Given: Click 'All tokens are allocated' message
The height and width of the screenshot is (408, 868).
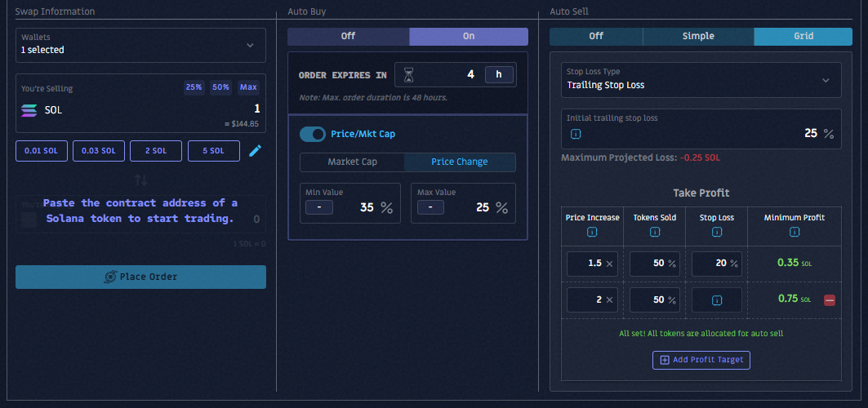Looking at the screenshot, I should point(701,334).
